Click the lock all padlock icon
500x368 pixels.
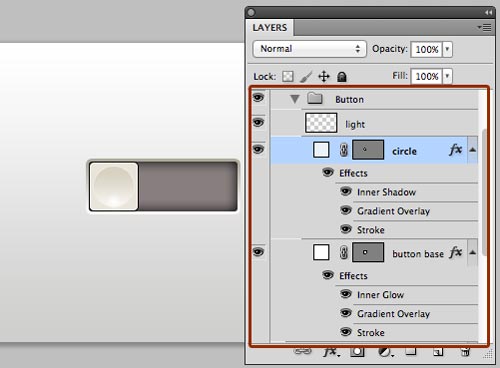[x=342, y=77]
